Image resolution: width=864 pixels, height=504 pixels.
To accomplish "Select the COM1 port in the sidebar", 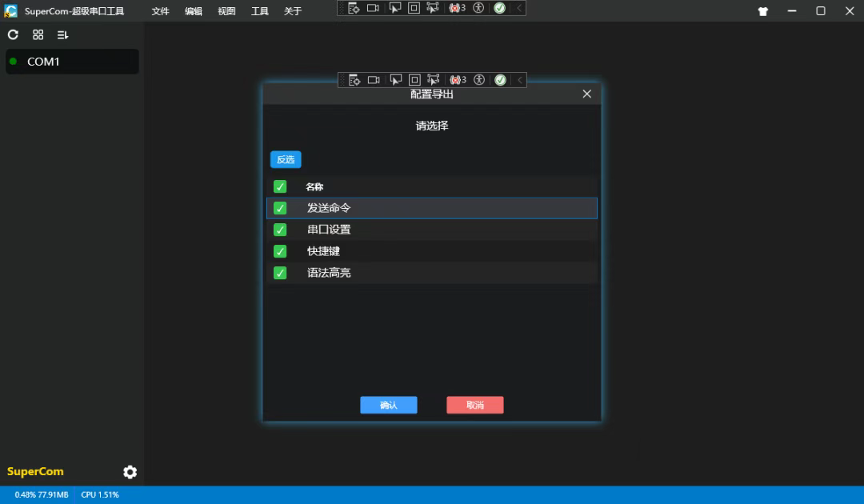I will (x=72, y=62).
